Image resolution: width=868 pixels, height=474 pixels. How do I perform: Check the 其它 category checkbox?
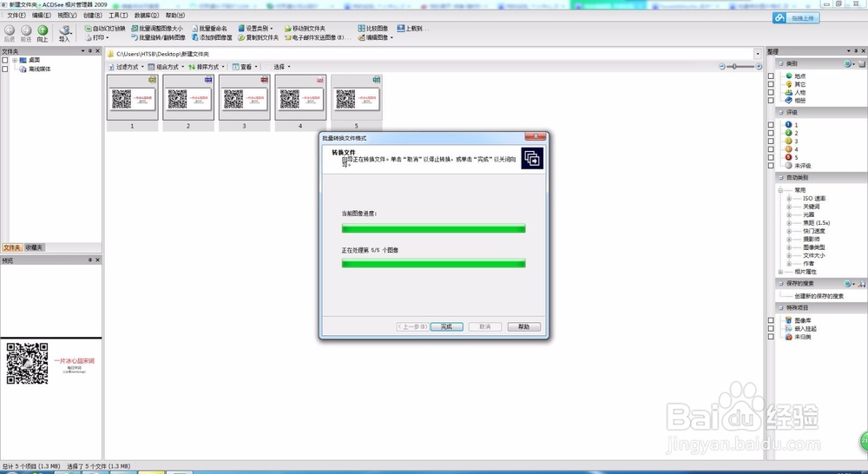click(771, 84)
